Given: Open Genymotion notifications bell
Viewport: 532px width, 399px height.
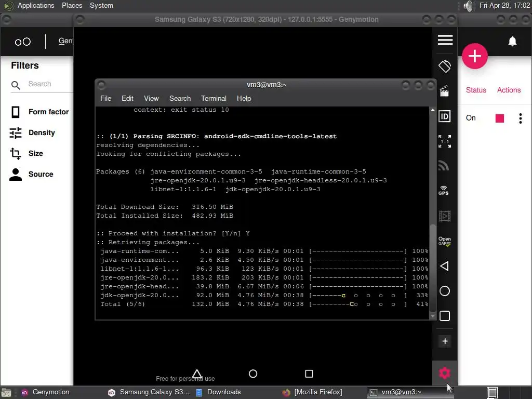Looking at the screenshot, I should point(512,42).
